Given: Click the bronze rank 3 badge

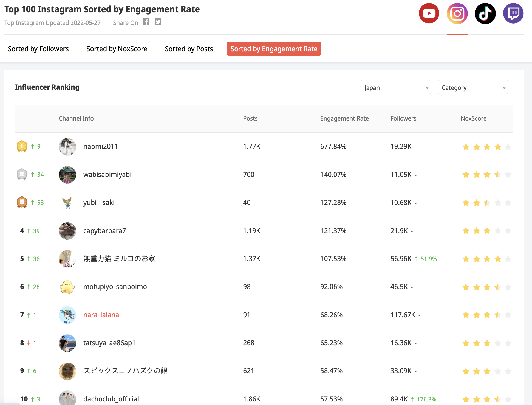Looking at the screenshot, I should 22,202.
